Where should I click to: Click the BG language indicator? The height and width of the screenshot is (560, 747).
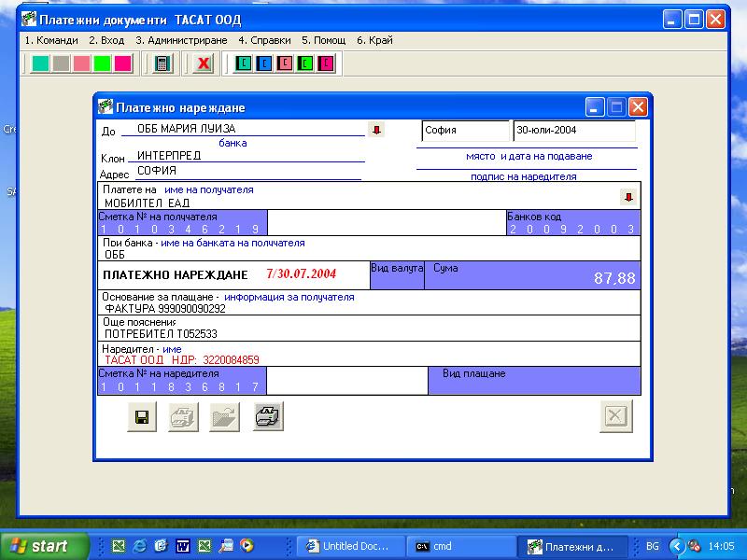(652, 546)
